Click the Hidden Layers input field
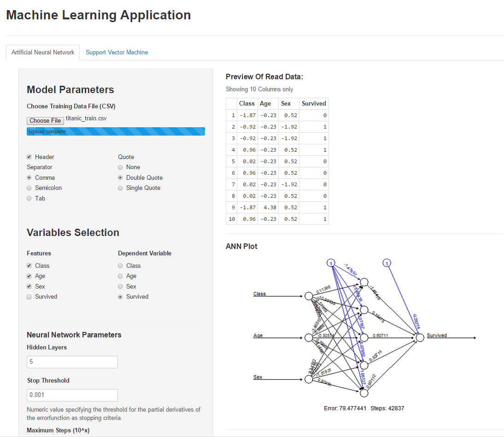504x437 pixels. coord(72,362)
